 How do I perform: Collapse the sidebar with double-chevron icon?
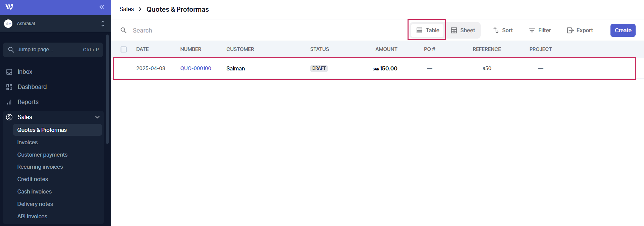(x=102, y=7)
